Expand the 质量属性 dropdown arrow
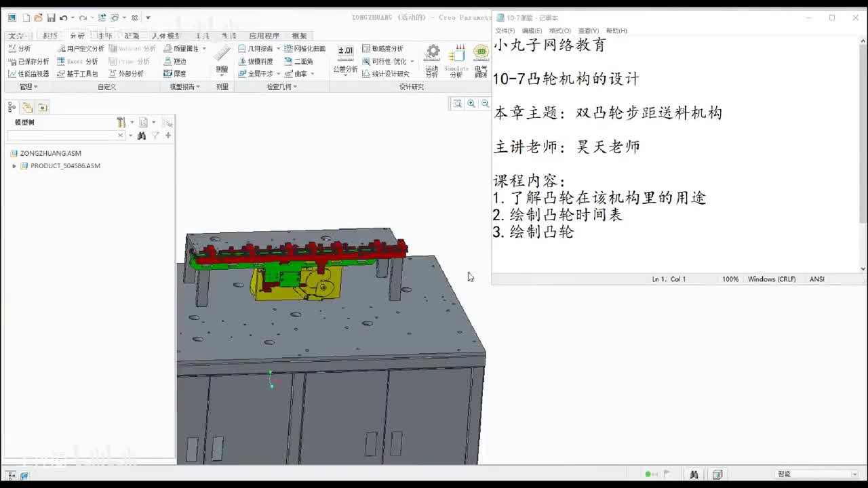The height and width of the screenshot is (488, 868). 204,49
